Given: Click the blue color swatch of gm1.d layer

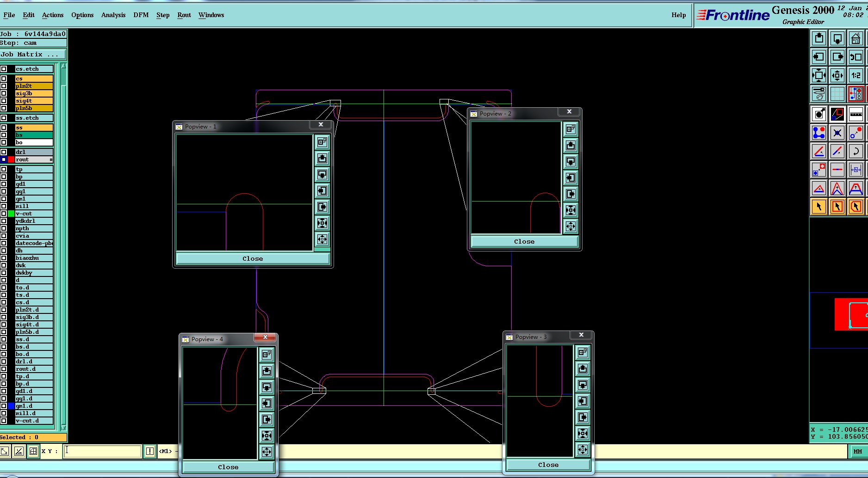Looking at the screenshot, I should 11,406.
